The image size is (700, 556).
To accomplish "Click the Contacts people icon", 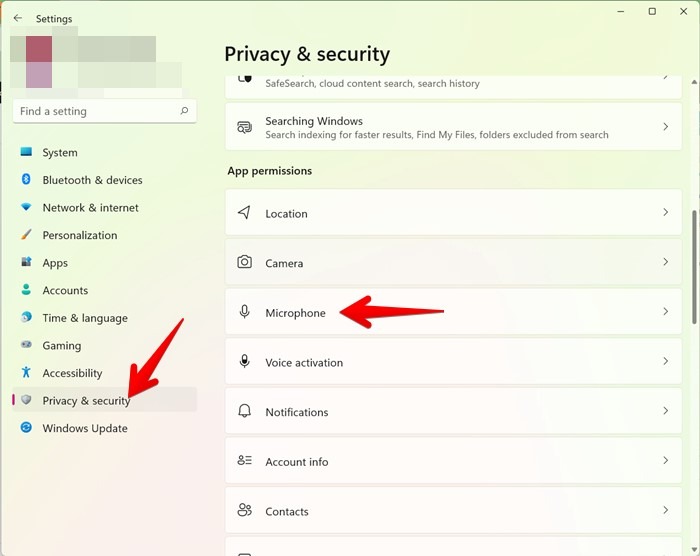I will tap(244, 510).
